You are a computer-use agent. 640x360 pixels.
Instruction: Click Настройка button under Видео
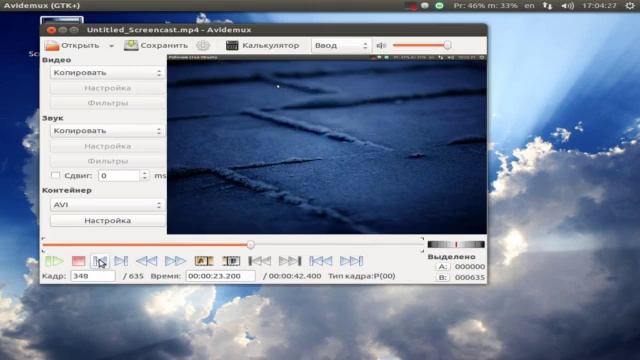107,88
